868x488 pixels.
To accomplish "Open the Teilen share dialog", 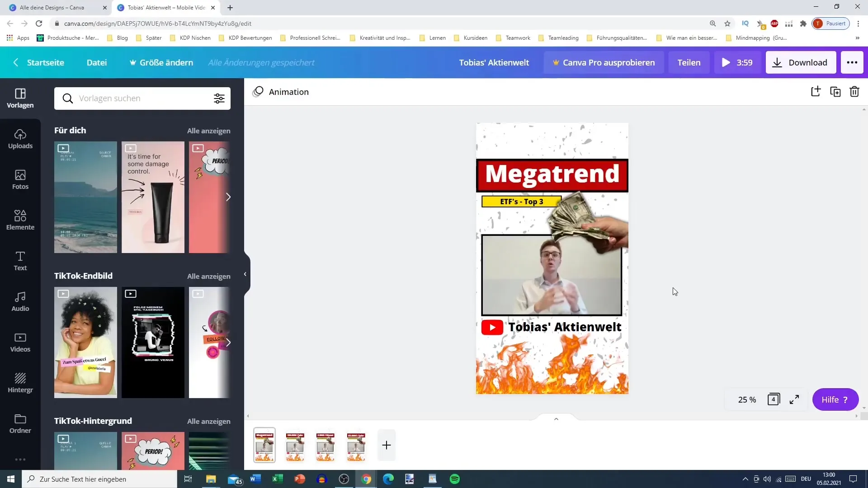I will [x=689, y=62].
